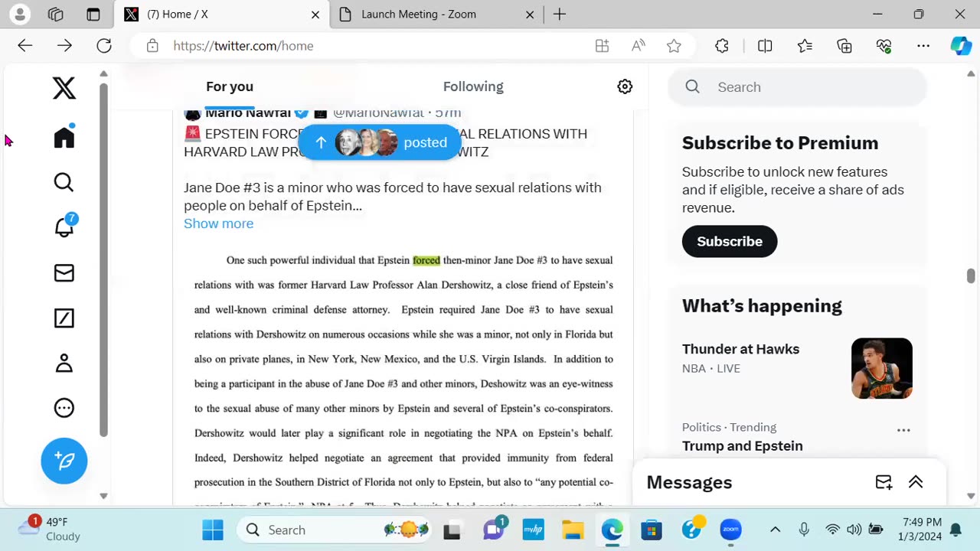Open timeline settings gear icon
This screenshot has width=980, height=551.
coord(625,86)
